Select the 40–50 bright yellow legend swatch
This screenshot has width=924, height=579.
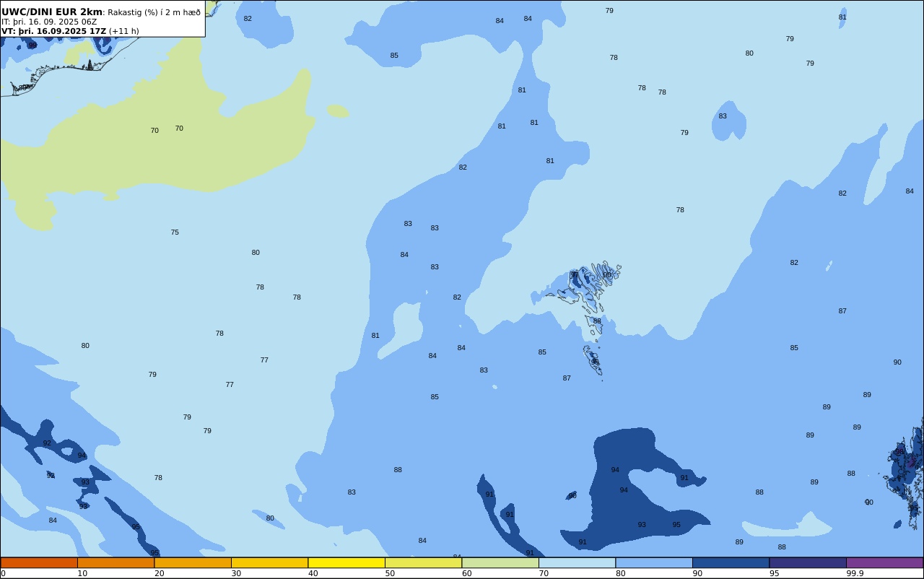(x=346, y=562)
